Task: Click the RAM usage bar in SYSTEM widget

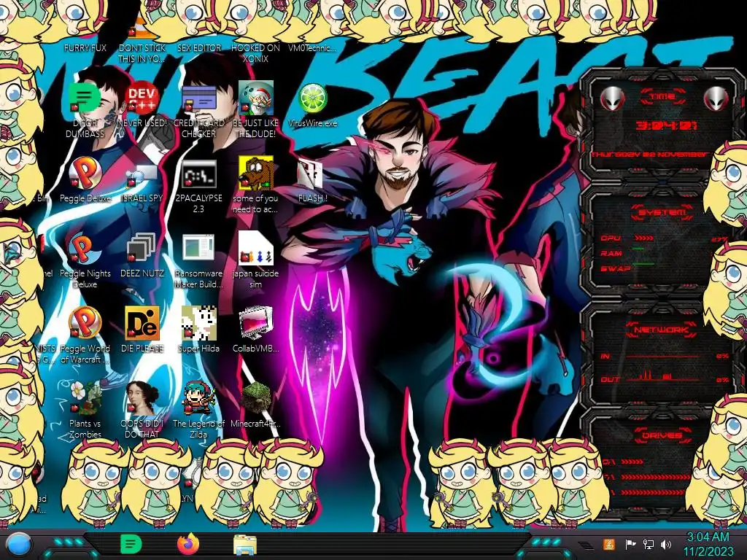Action: (638, 249)
